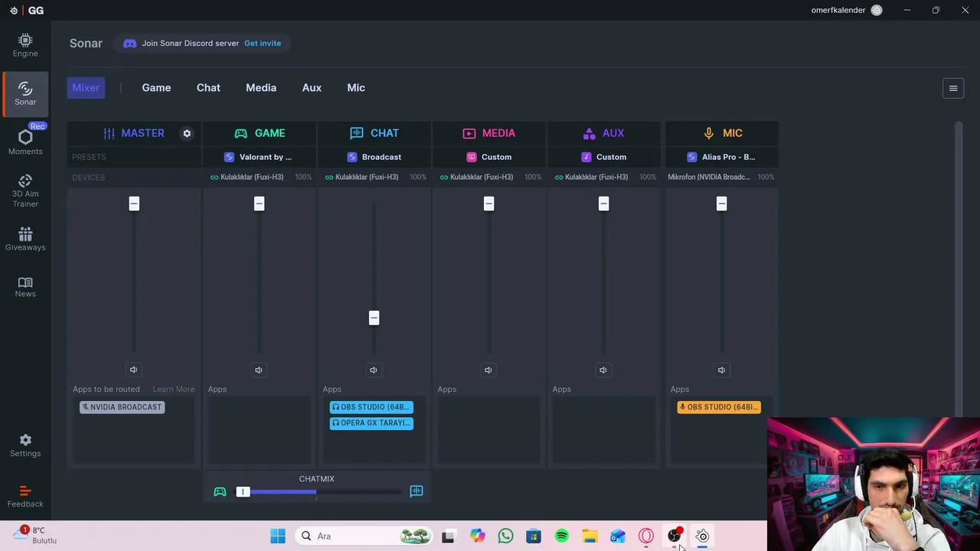Open Chat preset dropdown Broadcast
Image resolution: width=980 pixels, height=551 pixels.
(374, 157)
